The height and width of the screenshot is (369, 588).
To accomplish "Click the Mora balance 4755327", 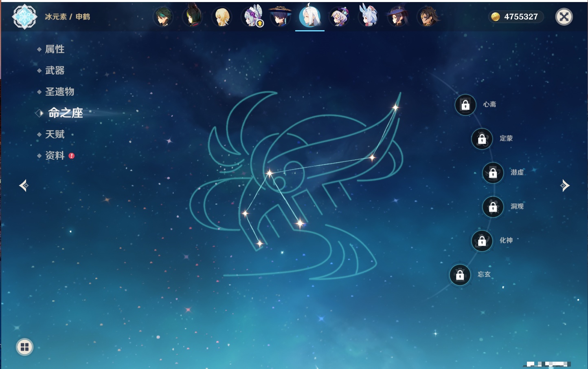I will 521,17.
